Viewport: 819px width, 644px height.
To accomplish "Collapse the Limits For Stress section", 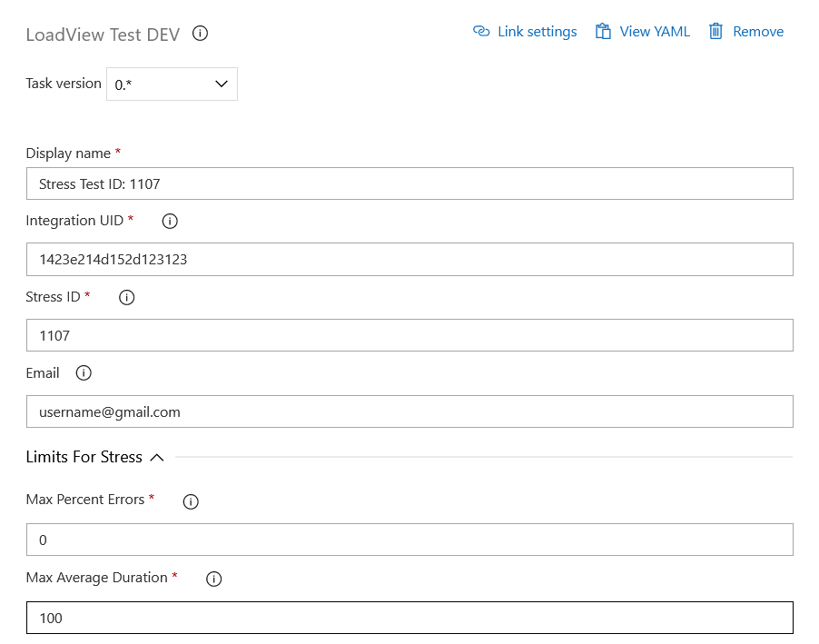I will 156,458.
